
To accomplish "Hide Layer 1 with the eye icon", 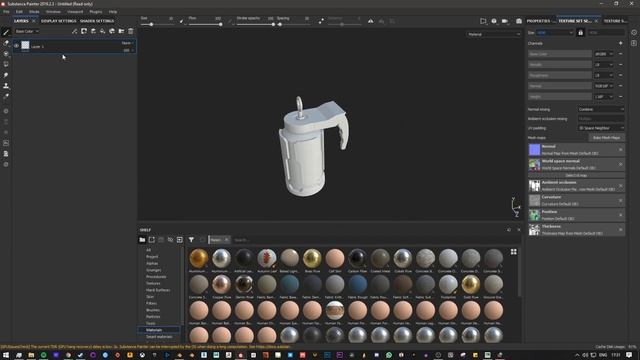I will 16,46.
